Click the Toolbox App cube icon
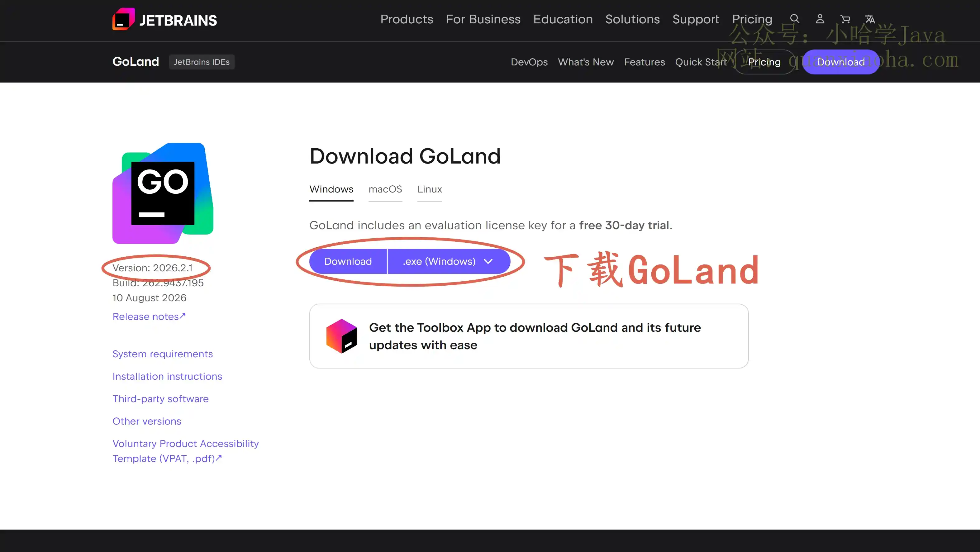Image resolution: width=980 pixels, height=552 pixels. (x=342, y=336)
